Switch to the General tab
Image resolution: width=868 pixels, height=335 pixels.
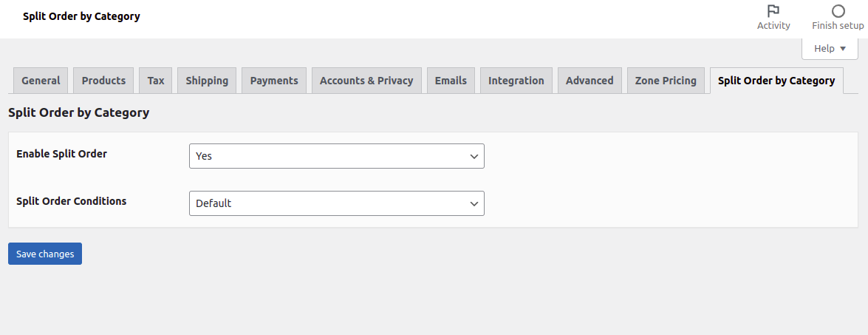pyautogui.click(x=41, y=81)
